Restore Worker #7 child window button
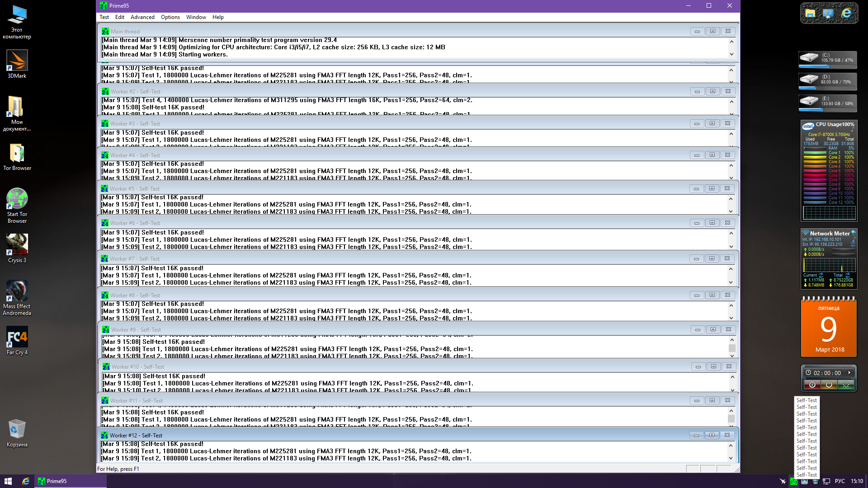 712,258
